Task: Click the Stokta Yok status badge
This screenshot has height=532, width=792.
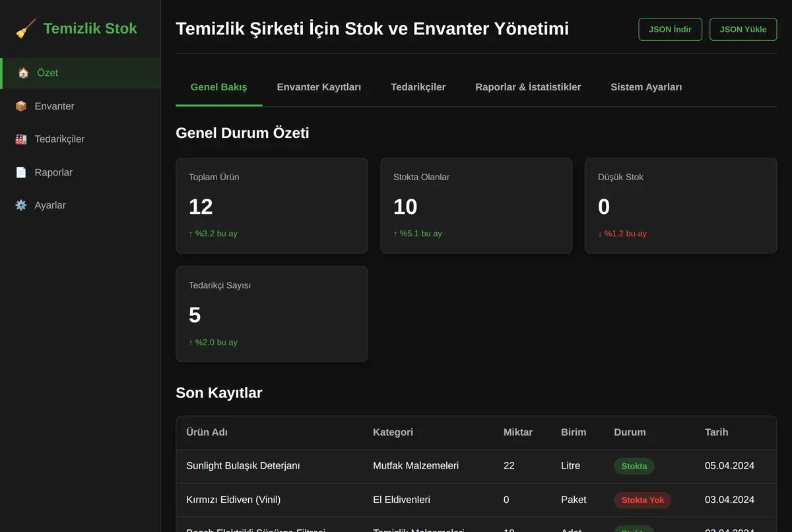Action: pos(643,500)
